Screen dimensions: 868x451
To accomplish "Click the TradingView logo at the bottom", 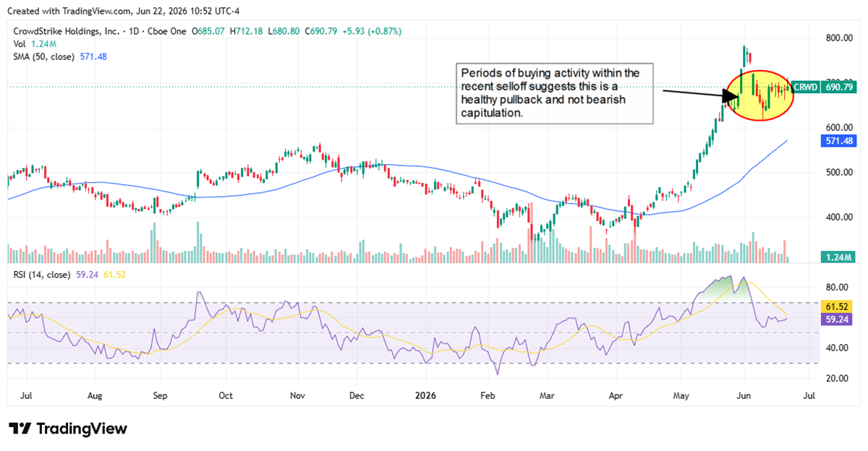I will pos(68,429).
